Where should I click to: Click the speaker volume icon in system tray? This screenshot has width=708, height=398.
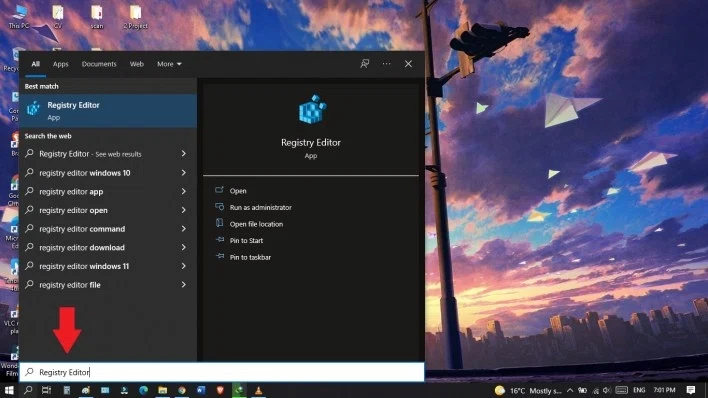click(606, 390)
